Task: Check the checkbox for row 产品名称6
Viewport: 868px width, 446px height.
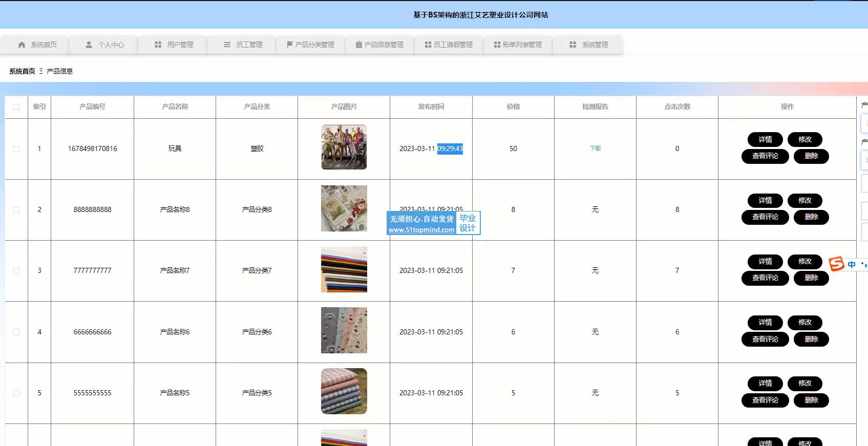Action: [x=16, y=332]
